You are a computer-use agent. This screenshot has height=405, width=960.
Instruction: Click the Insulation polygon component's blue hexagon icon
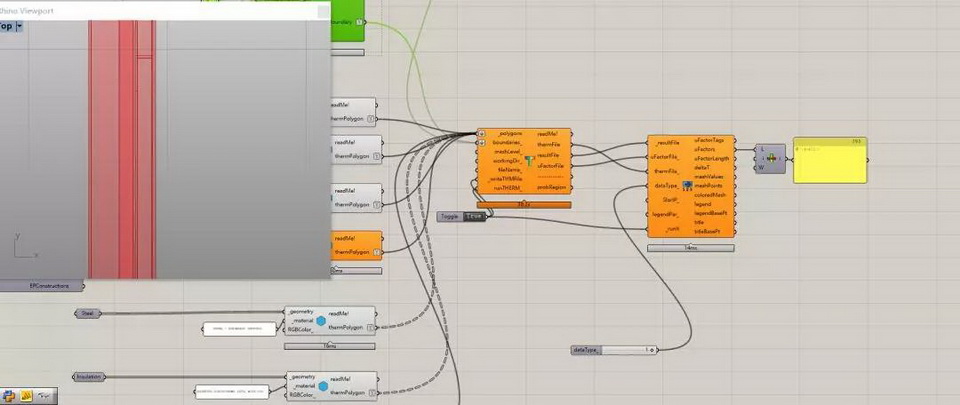pyautogui.click(x=322, y=386)
